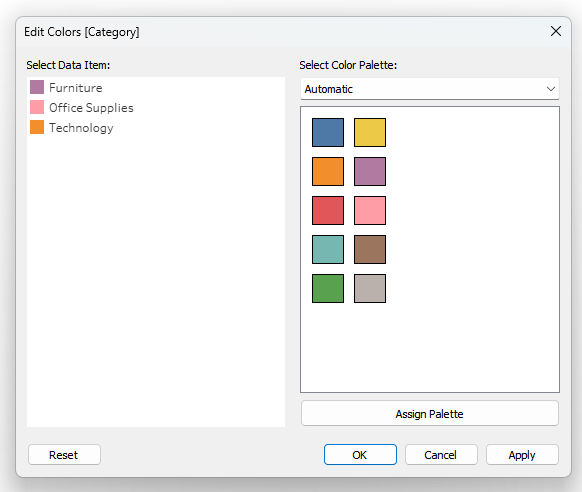Screen dimensions: 582x492
Task: Open the Select Color Palette dropdown
Action: [x=429, y=89]
